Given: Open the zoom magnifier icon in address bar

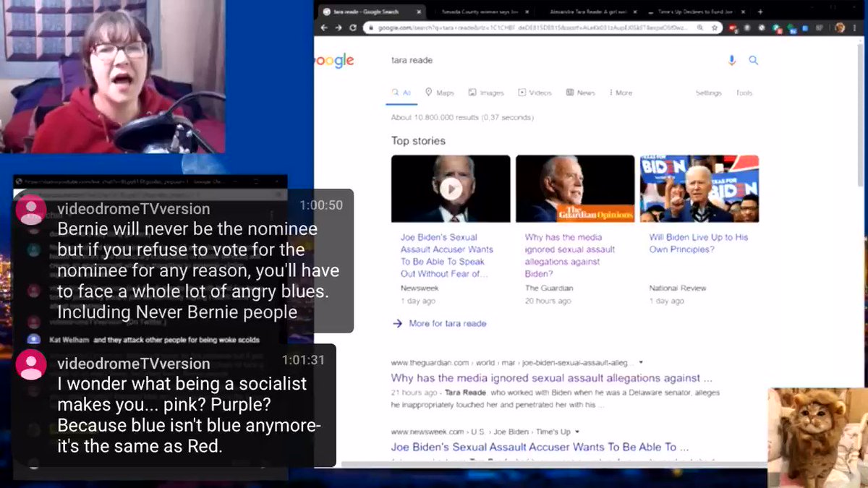Looking at the screenshot, I should click(x=700, y=27).
